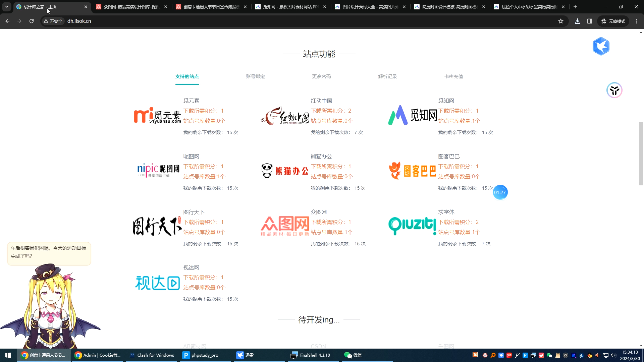Click the 图行天下 calligraphy logo
Viewport: 644px width, 362px height.
[157, 226]
